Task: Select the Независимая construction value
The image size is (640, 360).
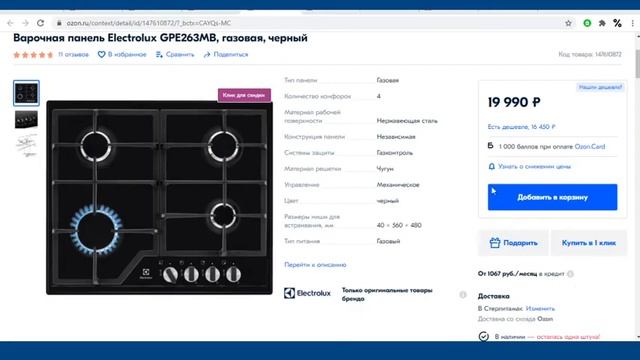Action: click(x=396, y=137)
